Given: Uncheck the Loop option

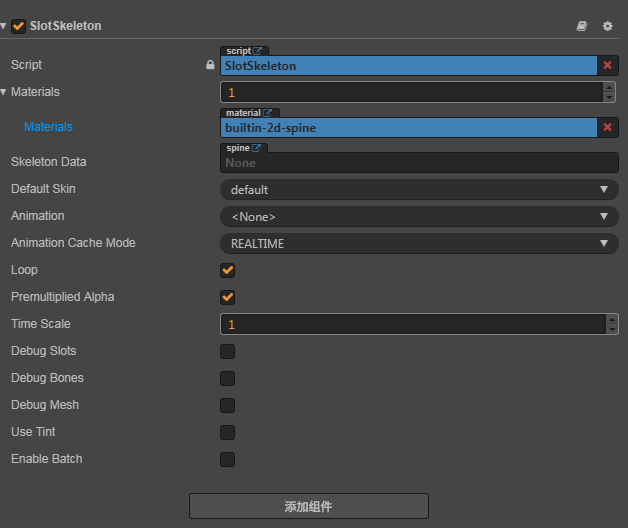Looking at the screenshot, I should 228,270.
